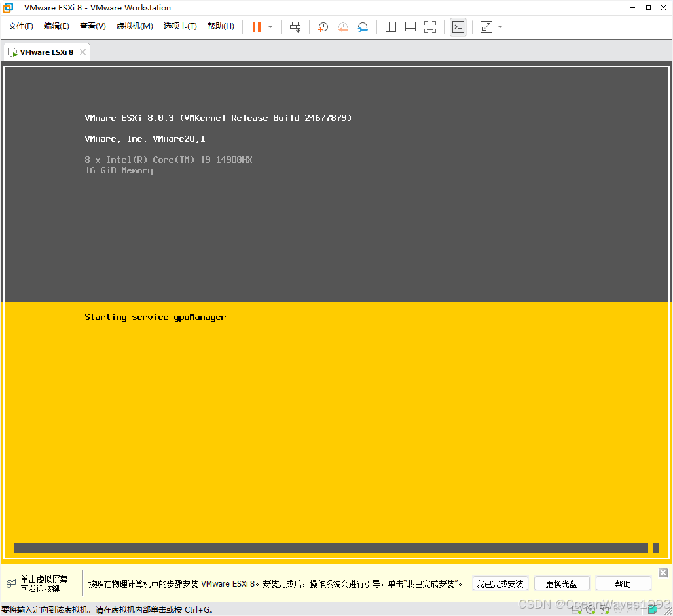This screenshot has width=673, height=616.
Task: Click the Ctrl+G input hint in status bar
Action: pyautogui.click(x=107, y=609)
